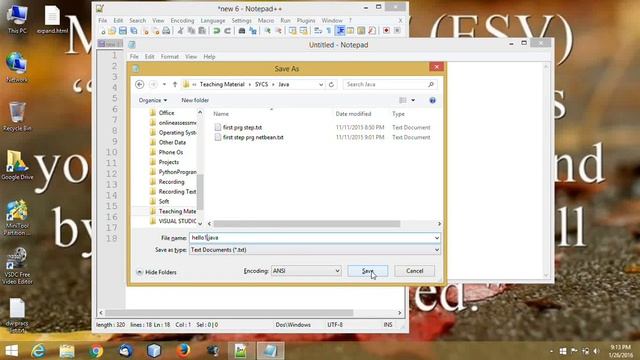
Task: Click the Windows Start button
Action: tap(11, 351)
